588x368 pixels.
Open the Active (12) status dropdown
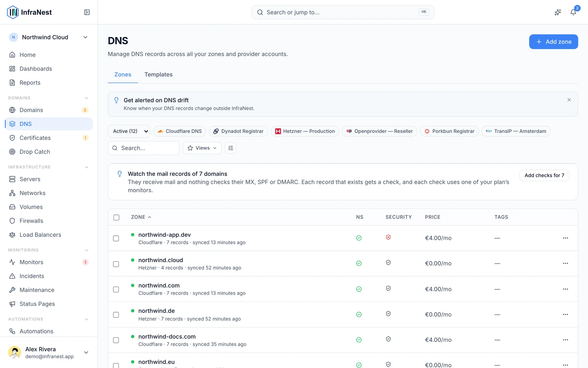(x=129, y=131)
